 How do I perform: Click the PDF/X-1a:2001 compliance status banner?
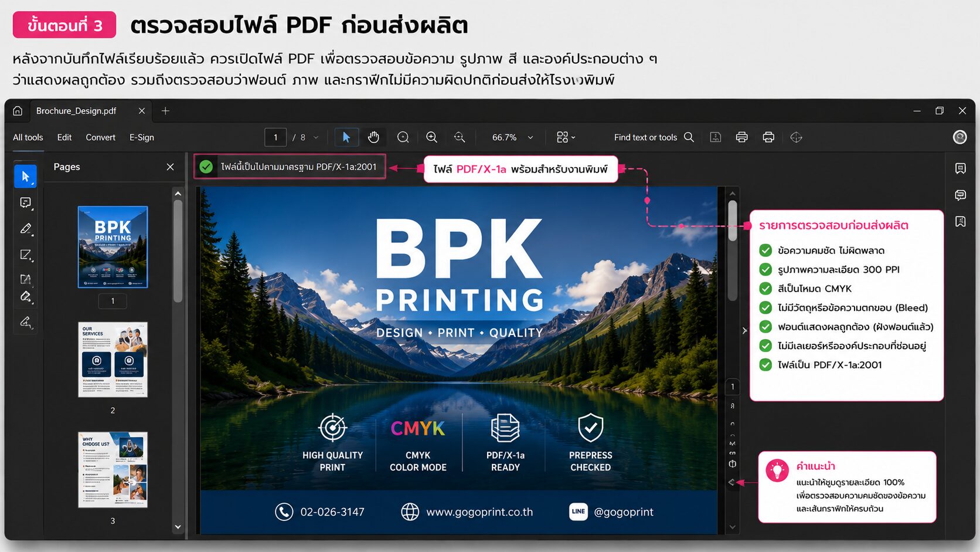pyautogui.click(x=290, y=167)
